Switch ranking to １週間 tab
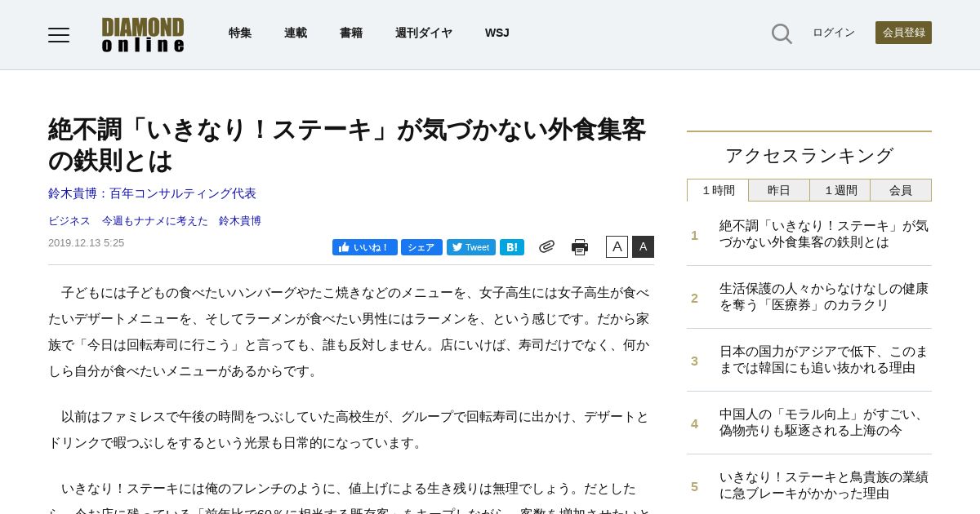 (x=840, y=190)
